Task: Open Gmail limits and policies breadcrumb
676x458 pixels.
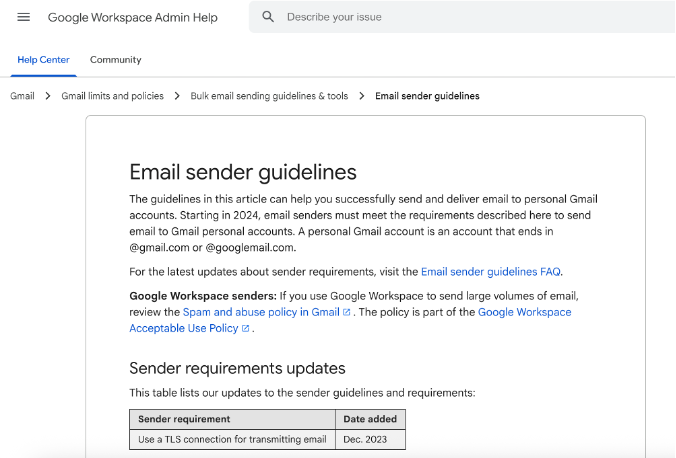Action: tap(113, 96)
